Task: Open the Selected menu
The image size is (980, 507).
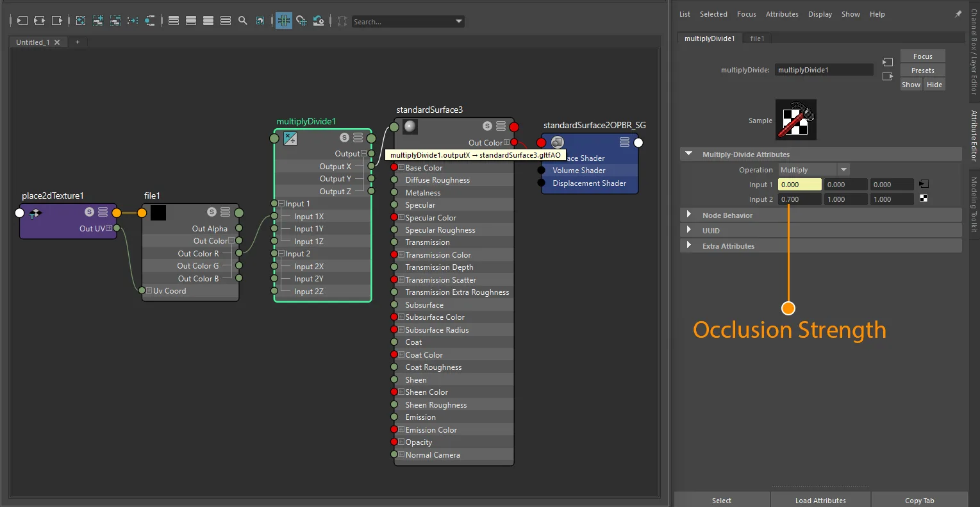Action: tap(713, 14)
